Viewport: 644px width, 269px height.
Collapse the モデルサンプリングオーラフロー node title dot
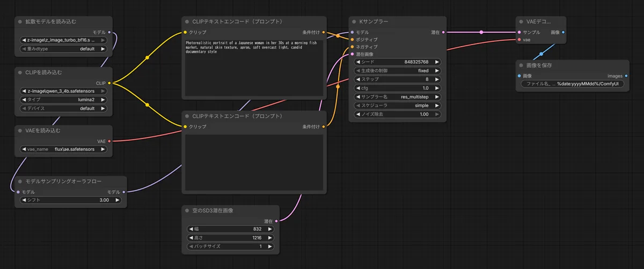click(x=20, y=181)
